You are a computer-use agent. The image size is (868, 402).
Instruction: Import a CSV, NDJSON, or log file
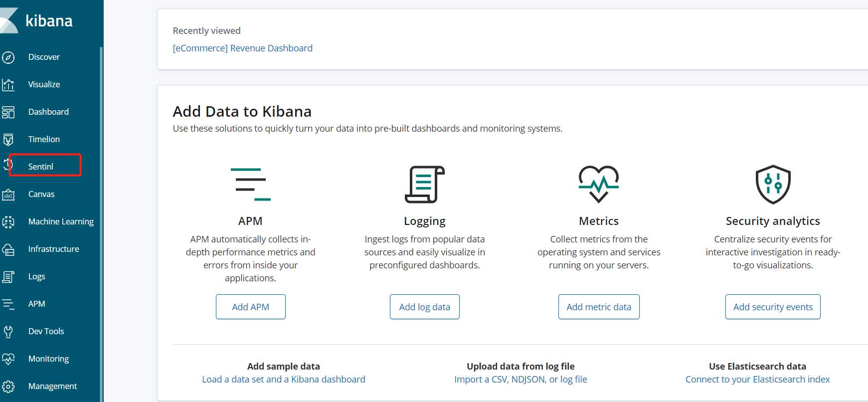[521, 379]
